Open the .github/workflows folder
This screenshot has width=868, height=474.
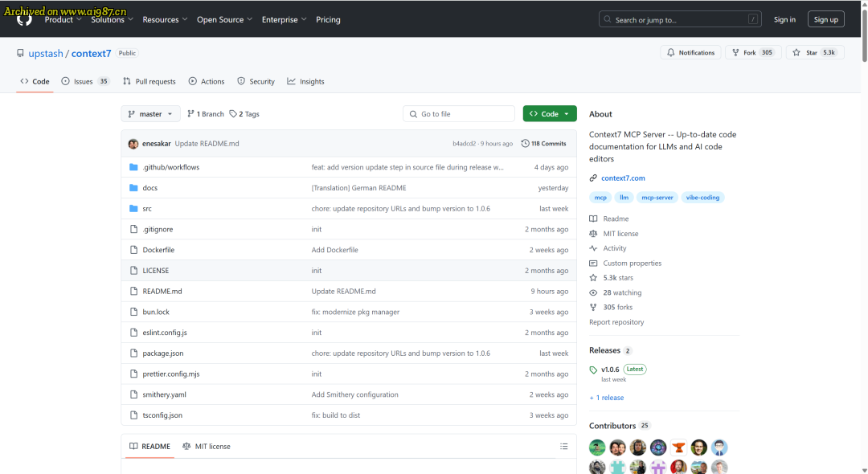170,167
